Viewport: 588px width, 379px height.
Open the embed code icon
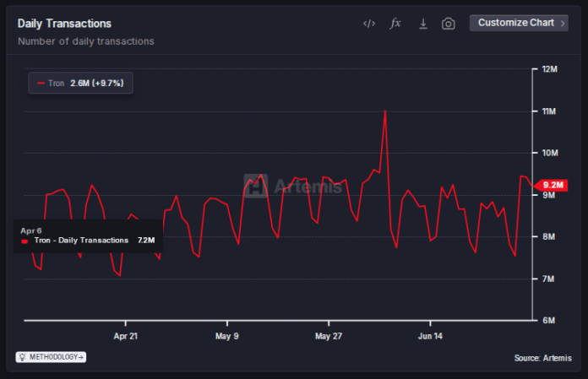click(x=368, y=24)
